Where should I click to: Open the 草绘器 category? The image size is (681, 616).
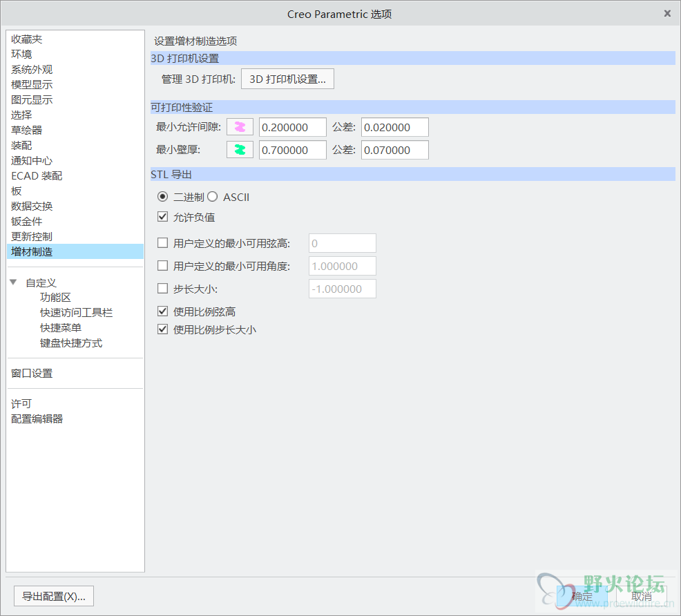coord(75,131)
